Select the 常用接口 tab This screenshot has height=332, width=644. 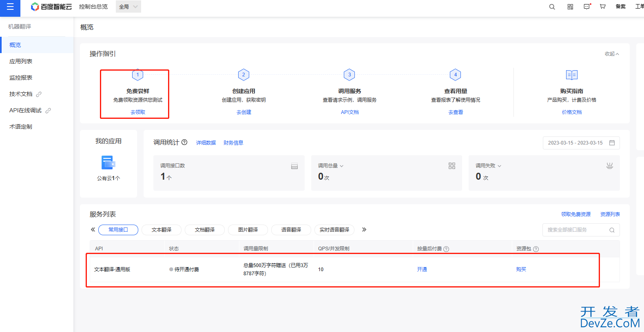(118, 230)
